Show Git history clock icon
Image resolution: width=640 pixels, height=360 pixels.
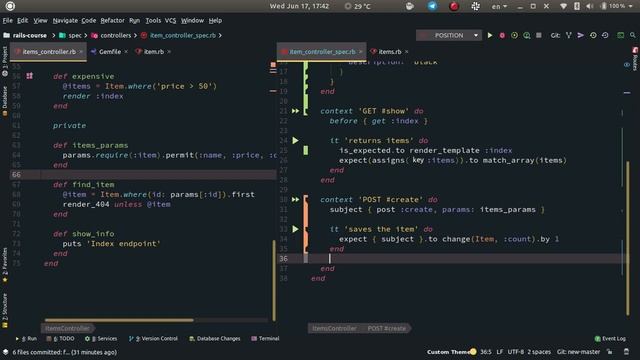click(593, 36)
